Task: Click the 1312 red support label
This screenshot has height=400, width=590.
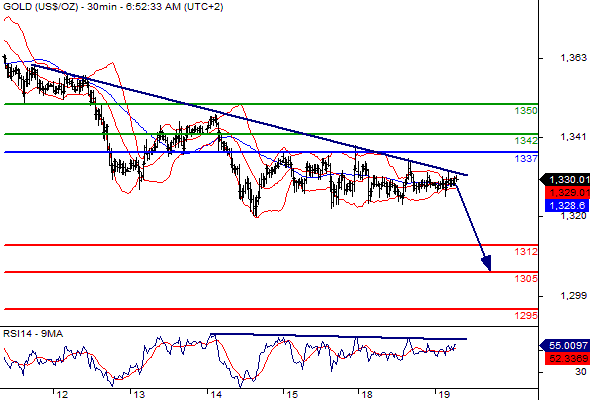Action: (526, 252)
